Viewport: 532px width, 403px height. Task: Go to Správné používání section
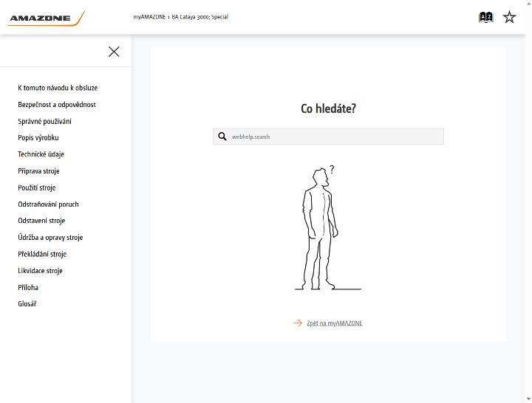[x=44, y=121]
